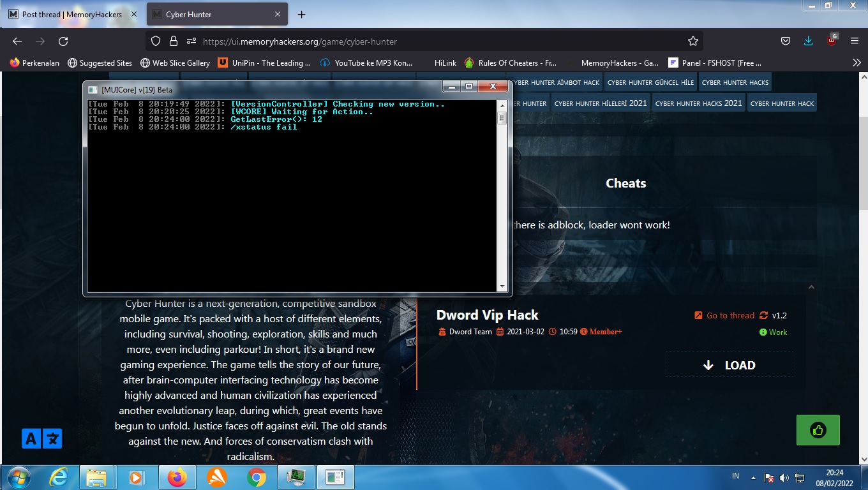Screen dimensions: 868x490
Task: Open a new browser tab
Action: [302, 14]
